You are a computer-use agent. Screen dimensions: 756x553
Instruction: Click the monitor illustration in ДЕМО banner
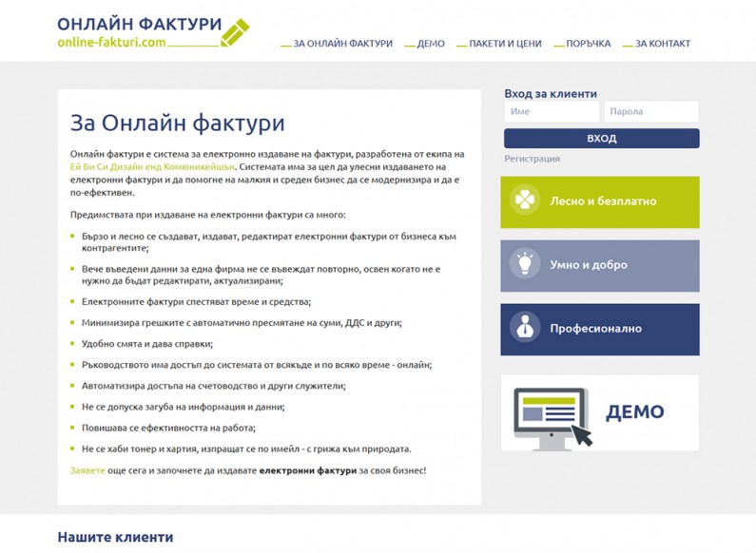[553, 418]
